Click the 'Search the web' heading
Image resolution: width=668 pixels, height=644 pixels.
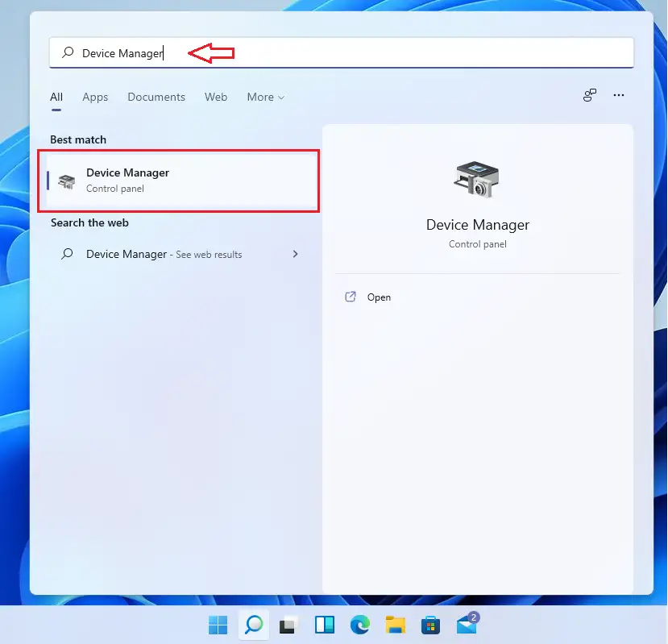(x=89, y=223)
